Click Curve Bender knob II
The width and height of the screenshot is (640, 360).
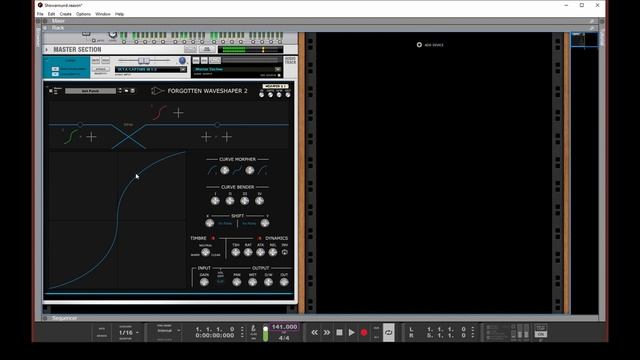click(230, 200)
